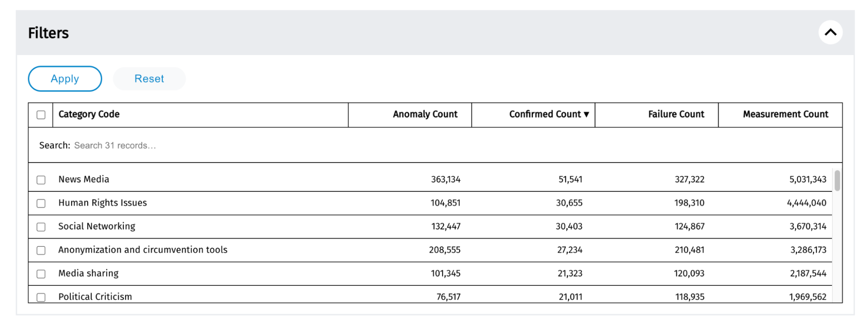Click the News Media category label
The image size is (868, 324).
pyautogui.click(x=84, y=180)
